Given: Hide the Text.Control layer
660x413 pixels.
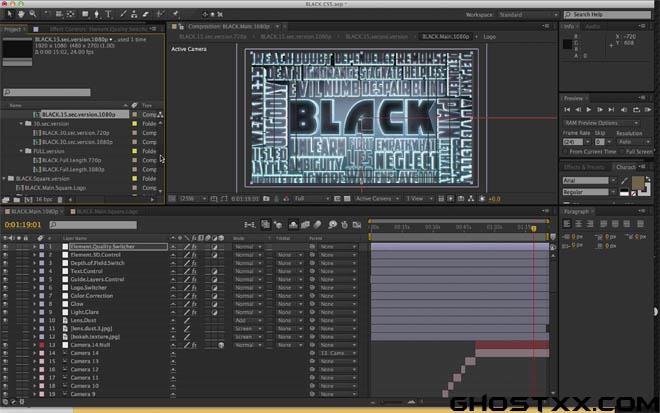Looking at the screenshot, I should 5,272.
